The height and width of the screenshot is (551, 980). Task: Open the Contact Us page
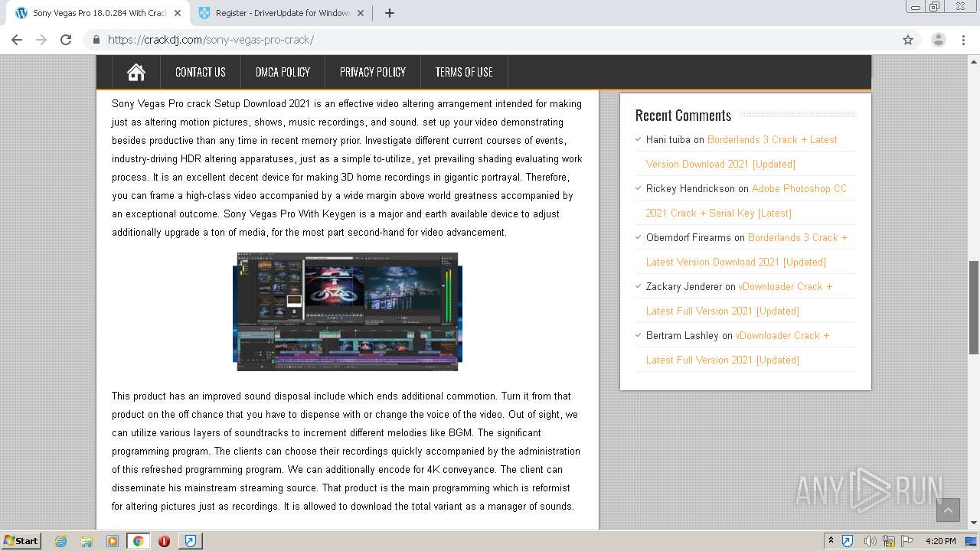pyautogui.click(x=201, y=72)
